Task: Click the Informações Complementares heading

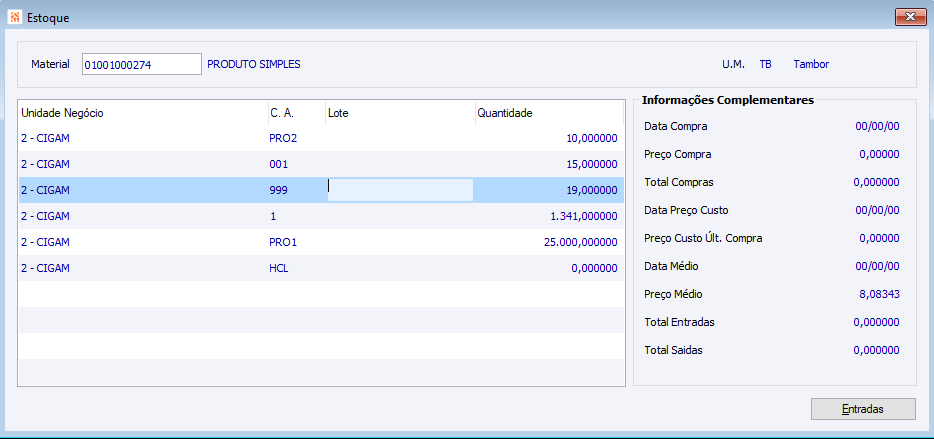Action: coord(728,101)
